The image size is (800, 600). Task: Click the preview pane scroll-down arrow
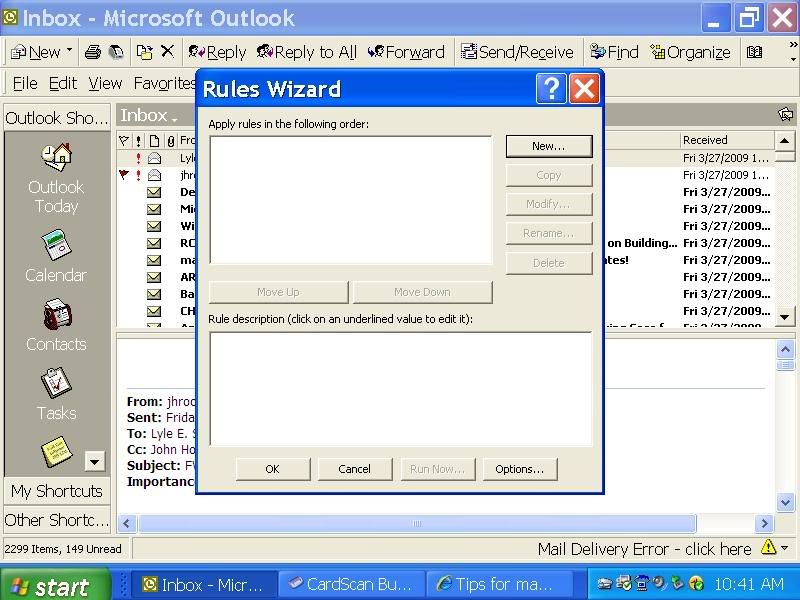(x=785, y=503)
